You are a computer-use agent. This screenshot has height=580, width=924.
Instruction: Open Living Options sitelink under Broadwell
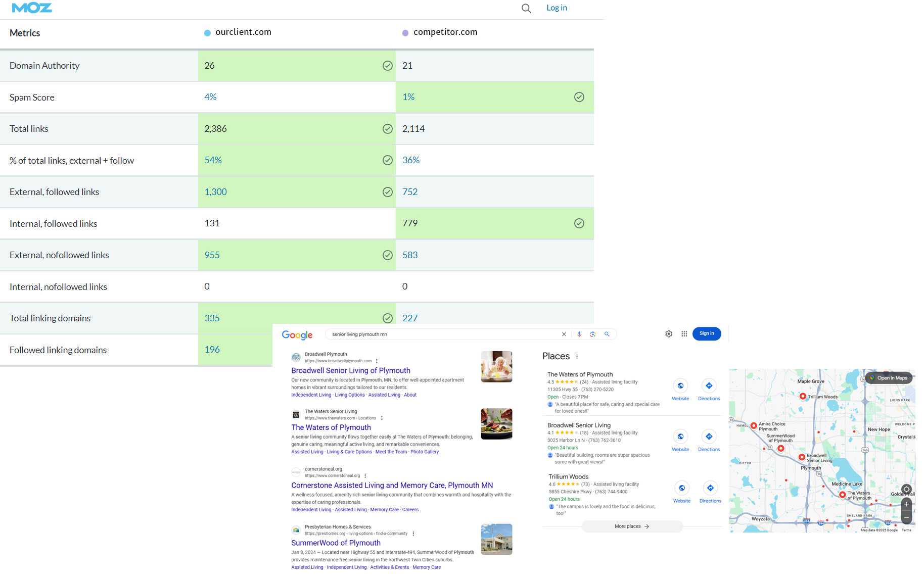pos(349,395)
